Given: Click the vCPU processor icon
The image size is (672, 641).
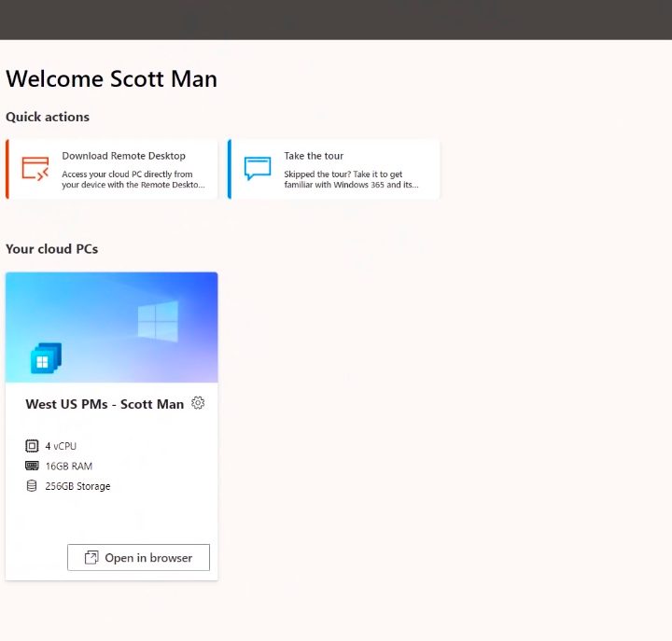Looking at the screenshot, I should click(x=32, y=446).
